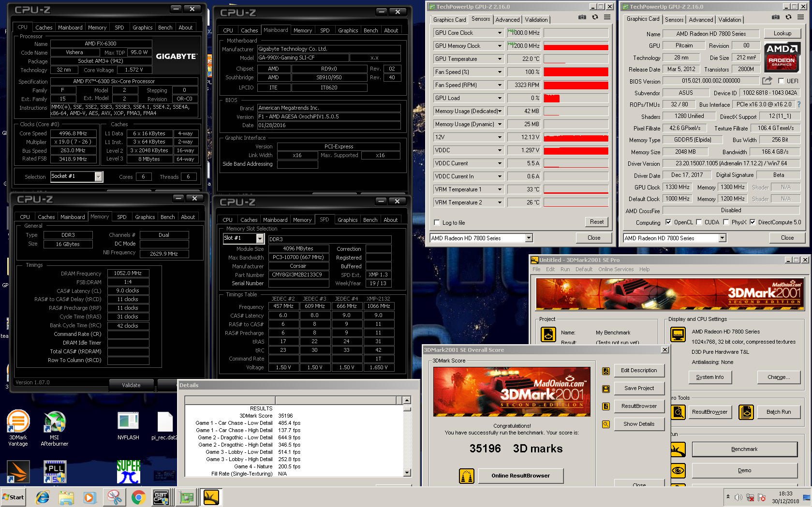Open the Bench tab in CPU-Z Mainboard window
Screen dimensions: 812x507
click(371, 30)
